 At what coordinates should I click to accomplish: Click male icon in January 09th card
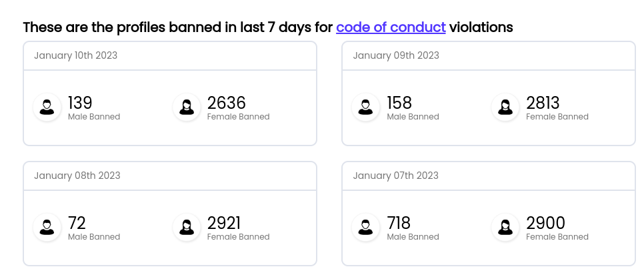(365, 107)
